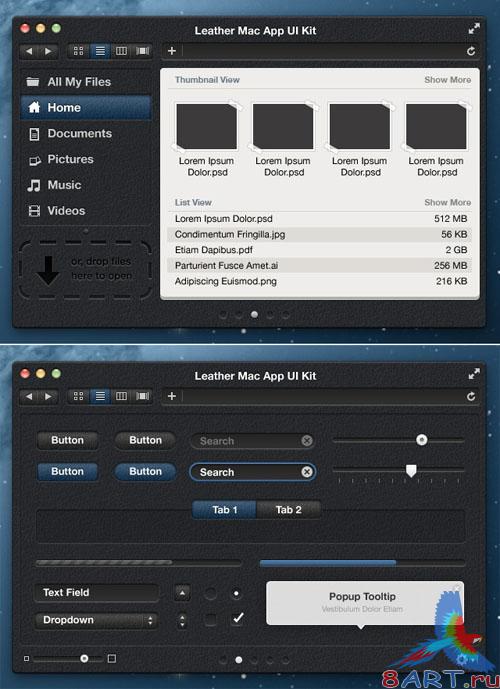Viewport: 500px width, 689px height.
Task: Close the Popup Tooltip
Action: pos(457,587)
